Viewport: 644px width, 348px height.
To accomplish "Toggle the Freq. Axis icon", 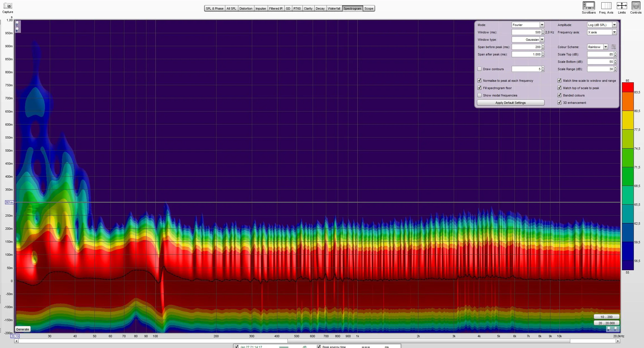I will pyautogui.click(x=606, y=6).
